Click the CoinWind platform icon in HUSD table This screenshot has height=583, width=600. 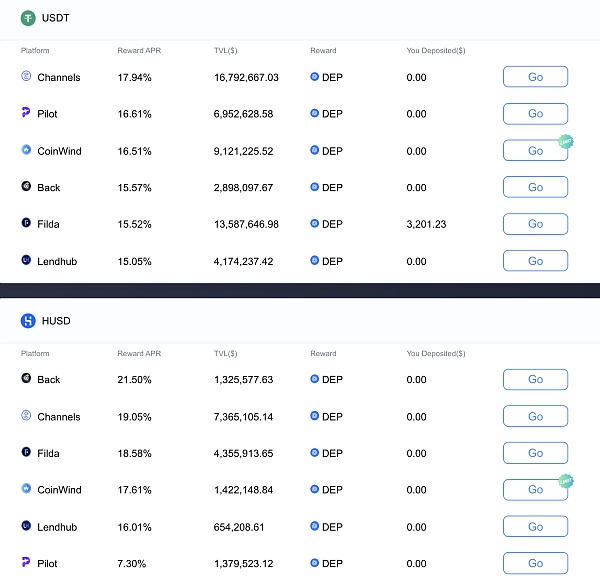pyautogui.click(x=26, y=489)
